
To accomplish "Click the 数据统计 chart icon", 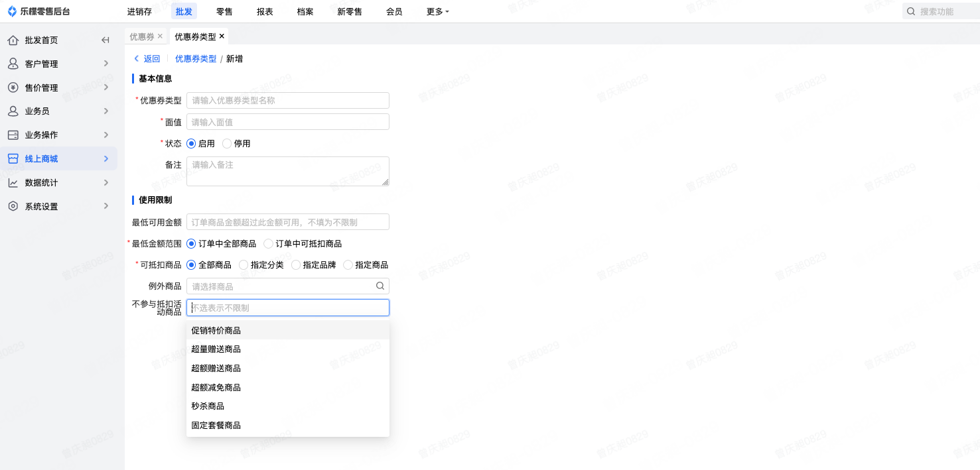I will (13, 183).
